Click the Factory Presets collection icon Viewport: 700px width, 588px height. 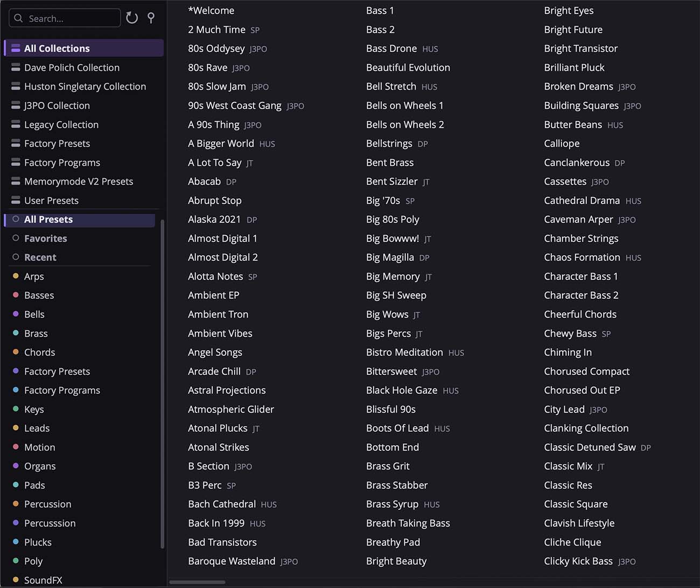(x=16, y=143)
